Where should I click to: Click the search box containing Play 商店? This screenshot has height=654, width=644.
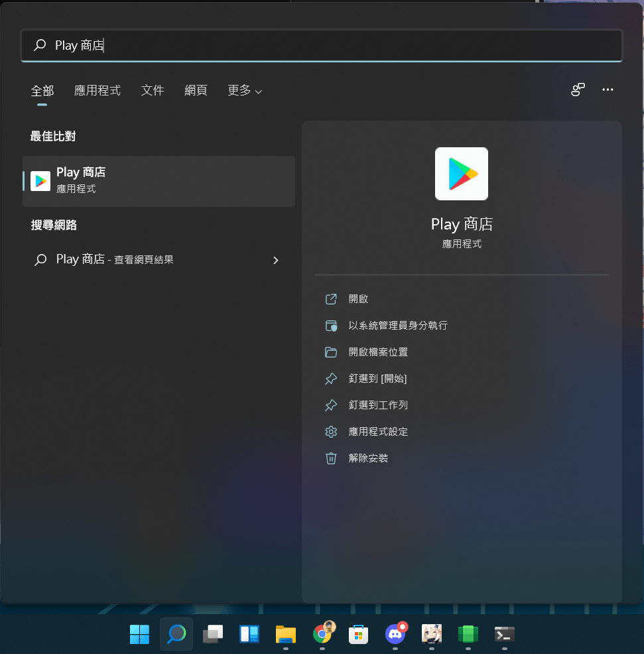point(322,45)
